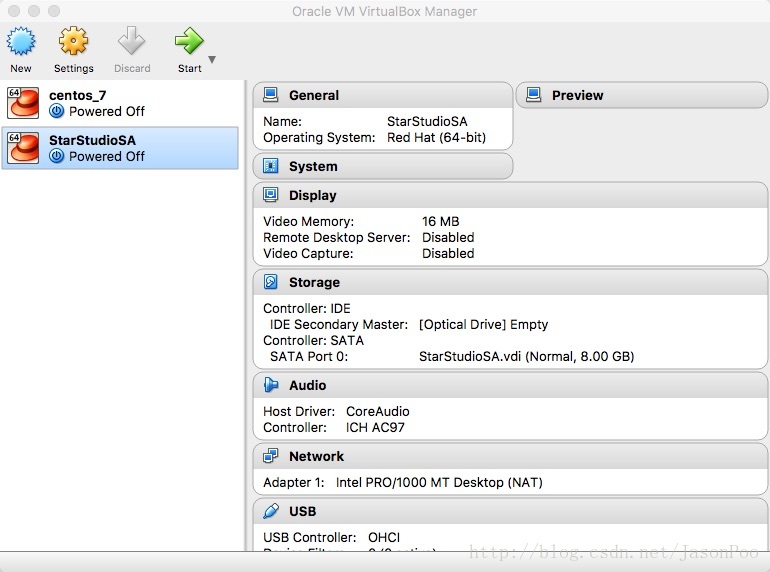The image size is (770, 572).
Task: Click the window minimize button
Action: point(34,11)
